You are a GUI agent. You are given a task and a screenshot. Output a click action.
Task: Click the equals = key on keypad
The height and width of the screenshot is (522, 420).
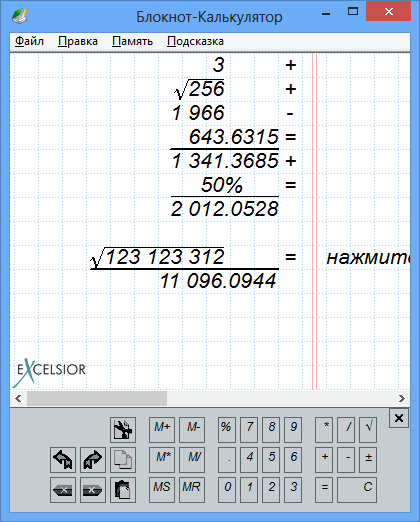coord(324,490)
